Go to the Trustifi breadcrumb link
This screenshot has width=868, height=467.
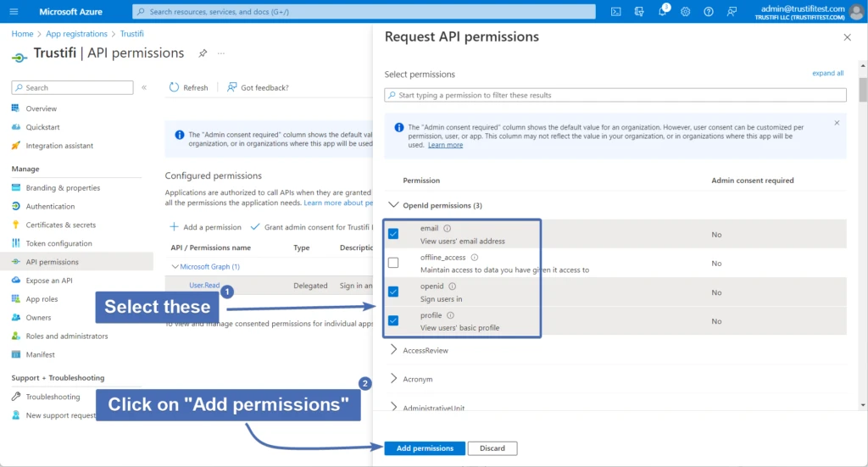click(131, 34)
